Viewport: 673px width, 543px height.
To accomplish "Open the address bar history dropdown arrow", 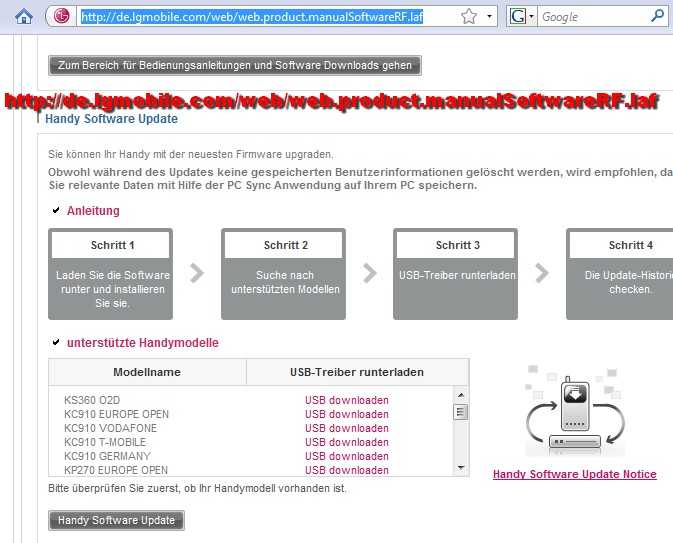I will (489, 17).
